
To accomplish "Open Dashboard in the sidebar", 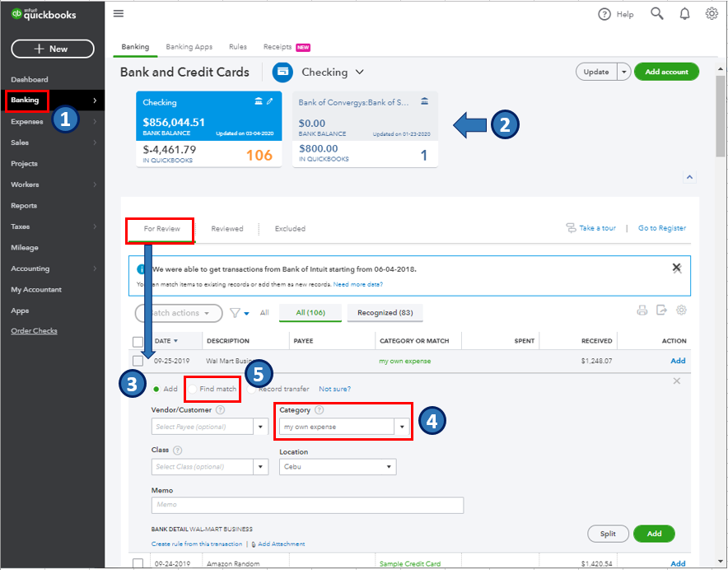I will click(30, 79).
